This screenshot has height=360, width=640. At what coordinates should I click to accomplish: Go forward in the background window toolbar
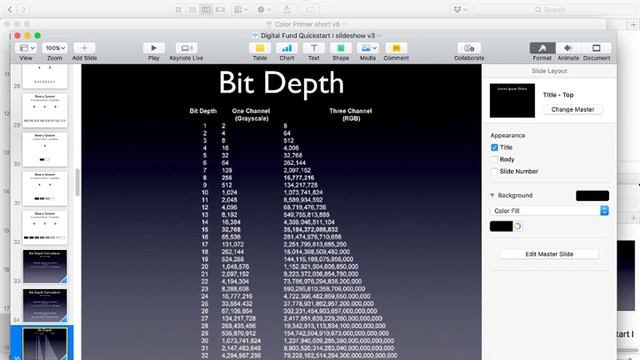pyautogui.click(x=23, y=9)
